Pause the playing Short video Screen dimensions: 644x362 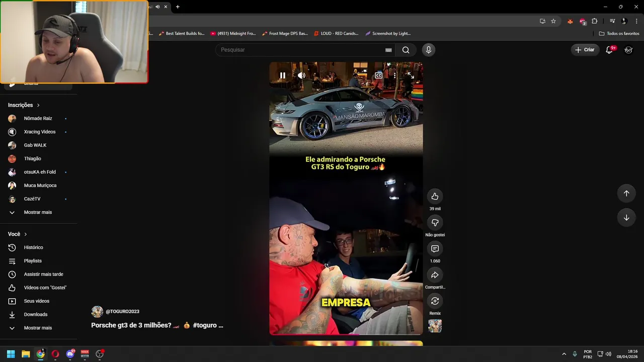click(282, 75)
